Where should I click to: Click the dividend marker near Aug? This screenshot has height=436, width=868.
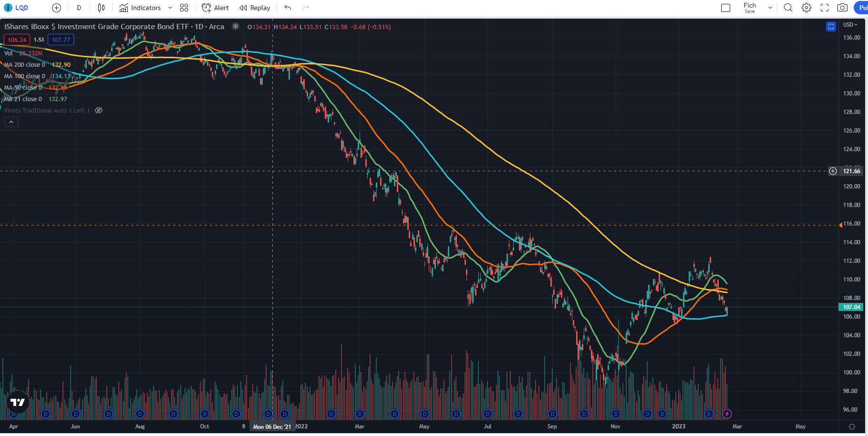pyautogui.click(x=140, y=414)
